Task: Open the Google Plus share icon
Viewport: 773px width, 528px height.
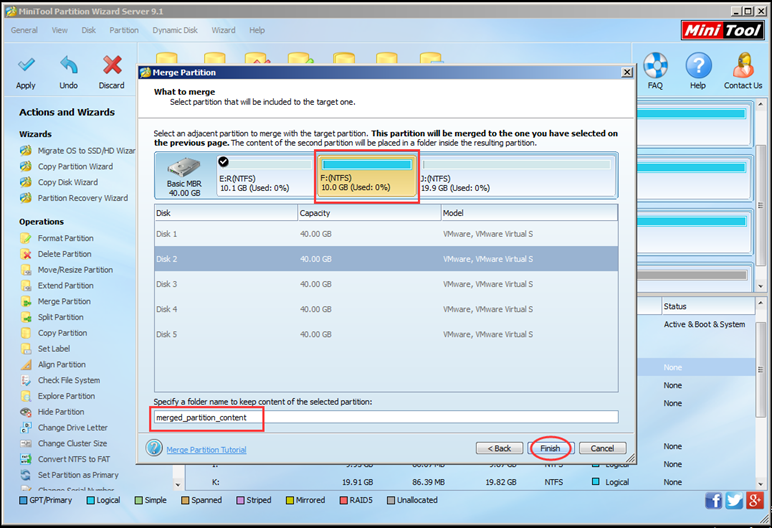Action: tap(755, 501)
